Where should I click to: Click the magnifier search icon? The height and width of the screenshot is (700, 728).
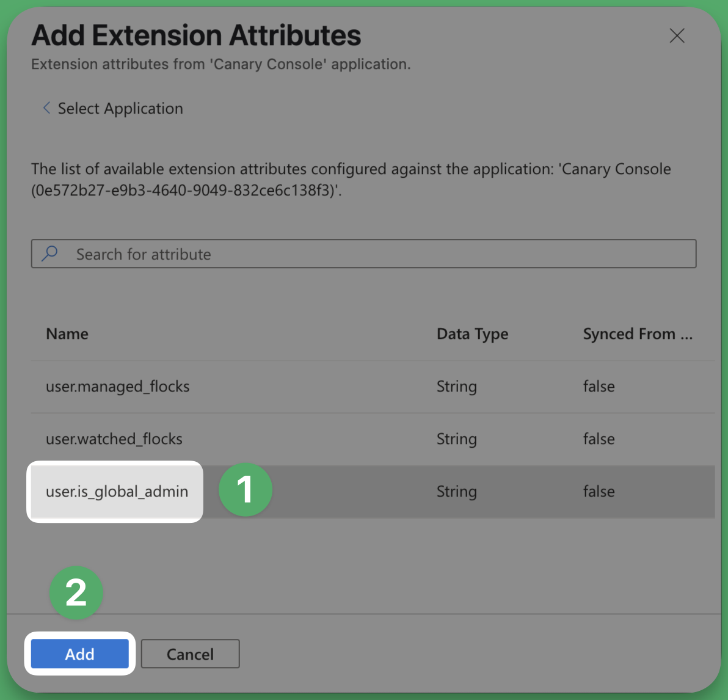click(x=49, y=253)
